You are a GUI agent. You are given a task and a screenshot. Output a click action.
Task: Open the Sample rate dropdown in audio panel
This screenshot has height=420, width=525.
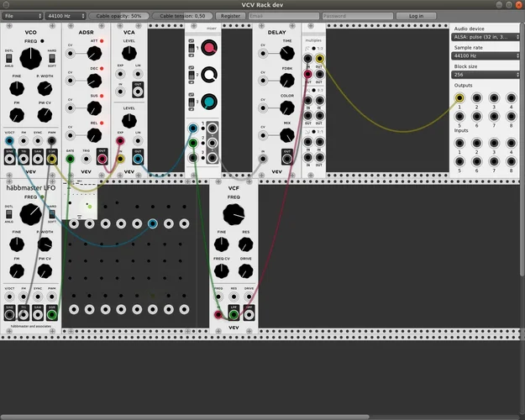tap(485, 56)
